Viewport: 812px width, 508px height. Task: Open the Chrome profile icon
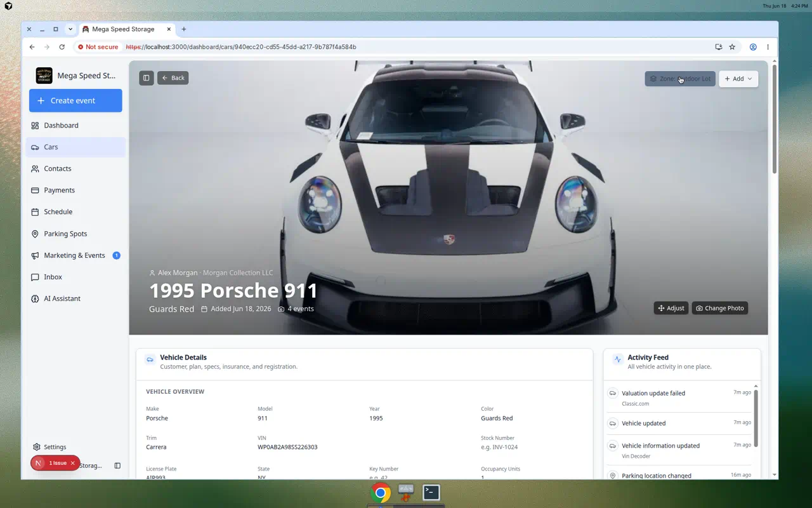[753, 47]
